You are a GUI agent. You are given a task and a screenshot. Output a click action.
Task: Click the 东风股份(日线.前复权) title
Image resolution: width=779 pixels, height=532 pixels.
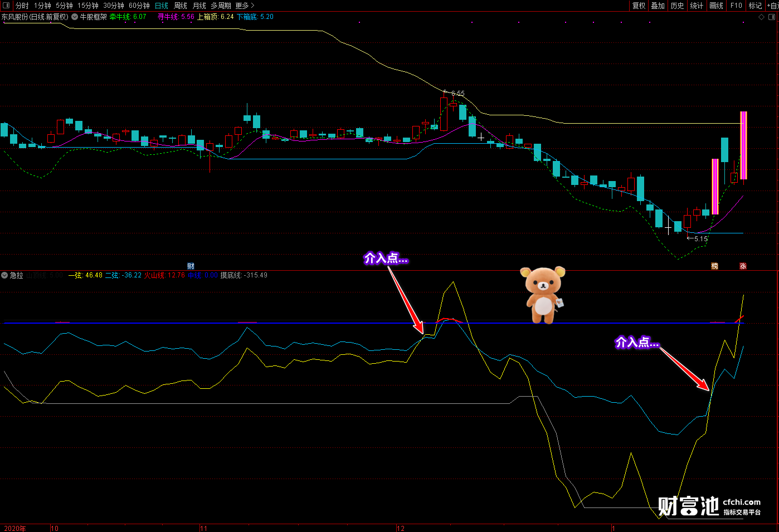click(35, 17)
